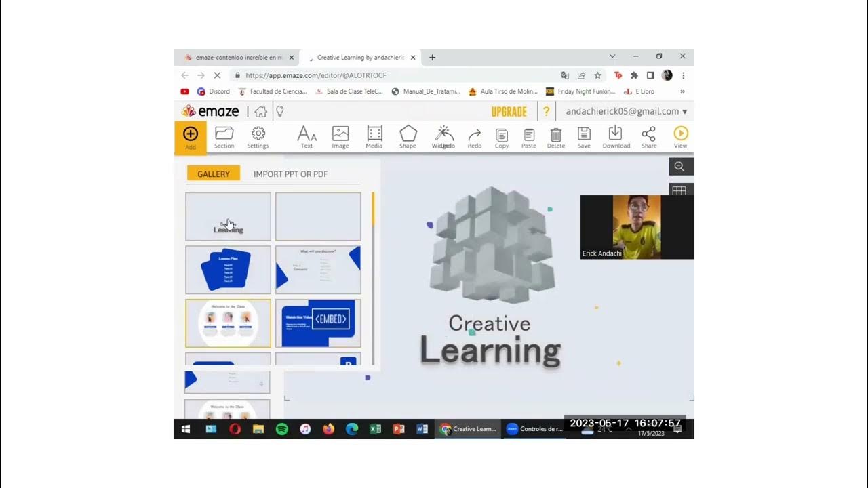The width and height of the screenshot is (868, 488).
Task: Open E Libro bookmark
Action: point(639,91)
